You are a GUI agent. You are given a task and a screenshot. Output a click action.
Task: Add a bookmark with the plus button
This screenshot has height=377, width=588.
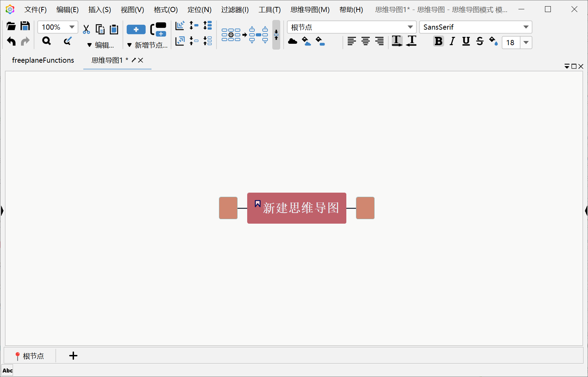73,356
